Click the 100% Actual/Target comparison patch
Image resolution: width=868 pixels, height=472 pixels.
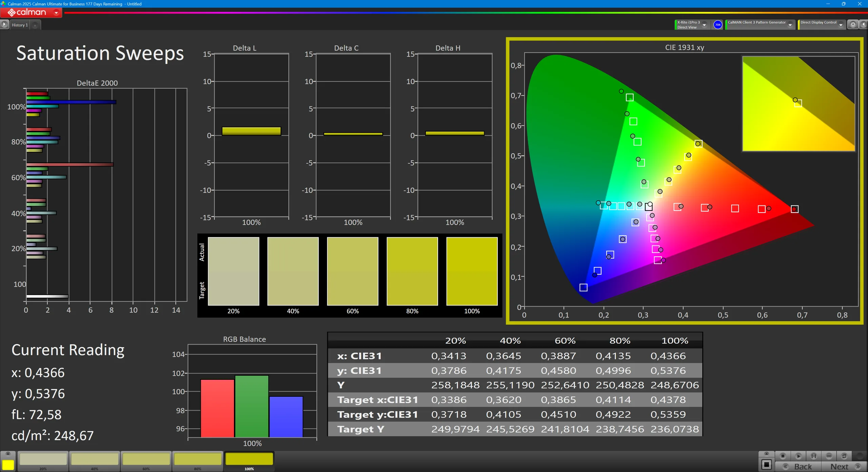(472, 271)
